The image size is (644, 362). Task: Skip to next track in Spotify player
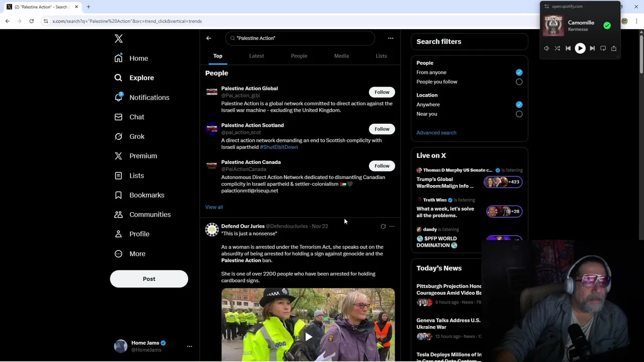pos(592,48)
